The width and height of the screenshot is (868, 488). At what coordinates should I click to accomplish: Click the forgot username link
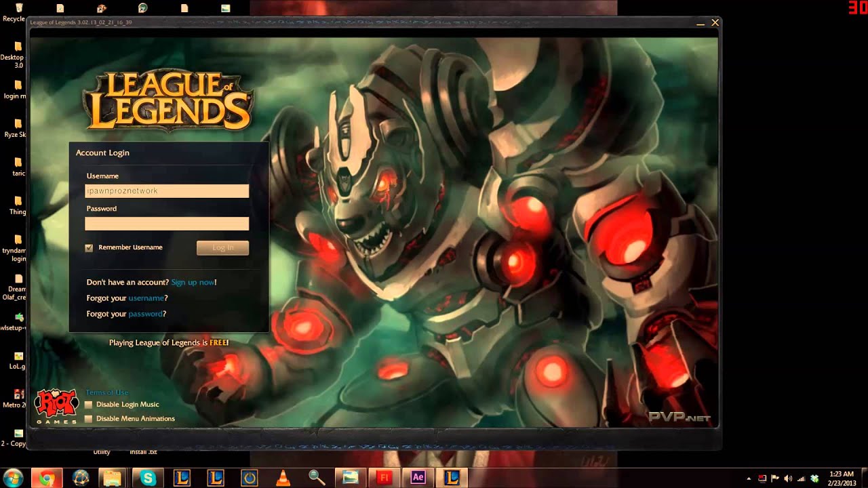click(x=146, y=298)
